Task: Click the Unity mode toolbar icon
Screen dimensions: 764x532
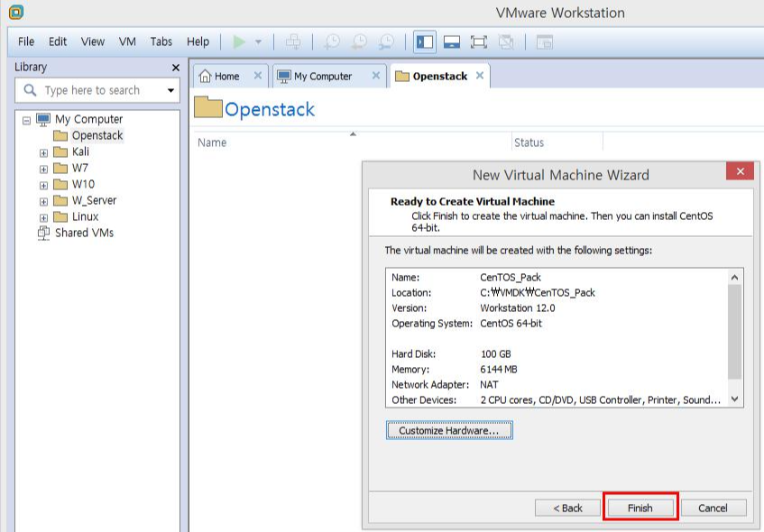Action: [506, 42]
